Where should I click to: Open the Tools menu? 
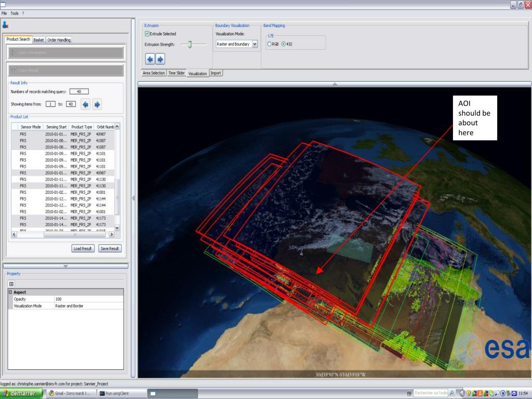[15, 13]
